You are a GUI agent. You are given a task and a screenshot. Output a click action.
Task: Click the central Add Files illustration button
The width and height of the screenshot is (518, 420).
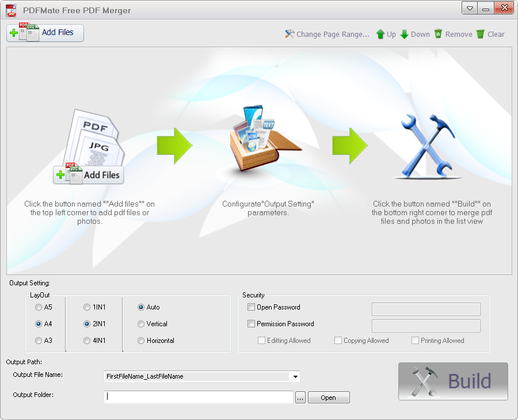click(89, 175)
